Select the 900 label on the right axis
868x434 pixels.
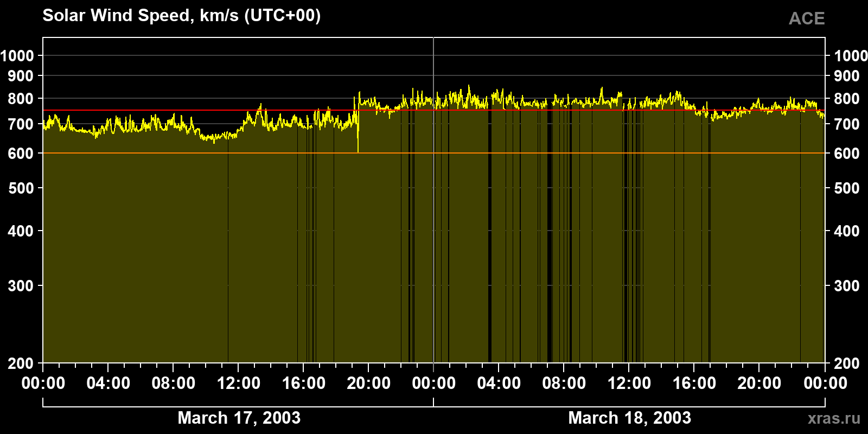pos(847,76)
